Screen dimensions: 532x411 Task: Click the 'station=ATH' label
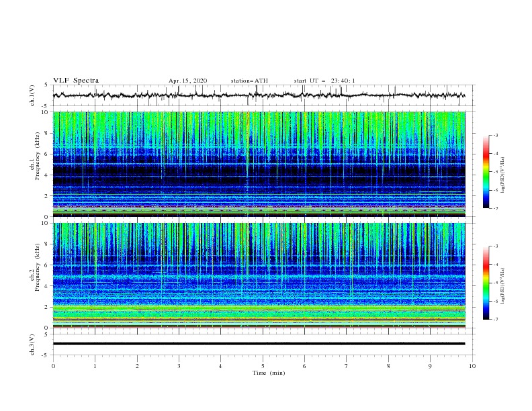tap(249, 81)
